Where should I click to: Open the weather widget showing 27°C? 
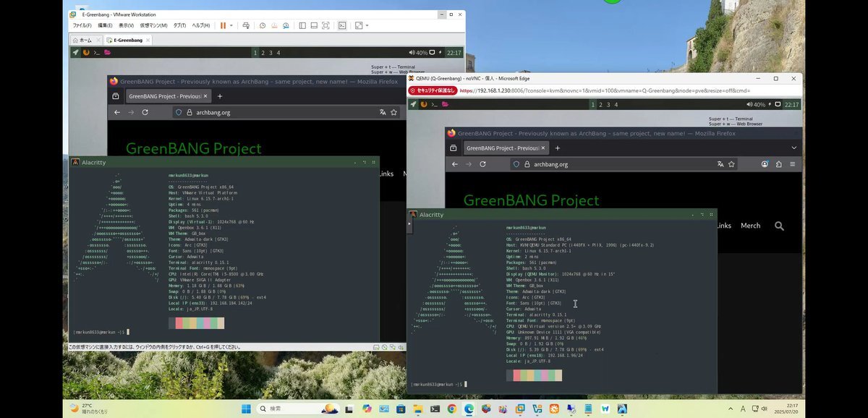[89, 409]
